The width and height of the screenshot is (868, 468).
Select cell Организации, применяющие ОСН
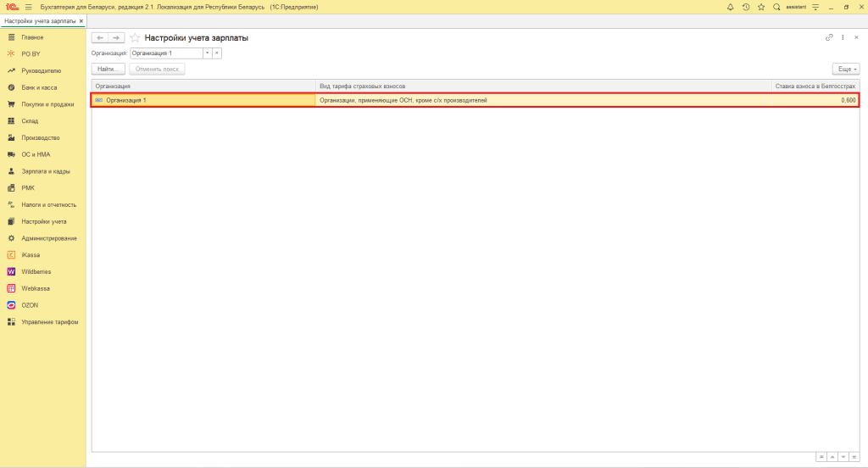[543, 100]
